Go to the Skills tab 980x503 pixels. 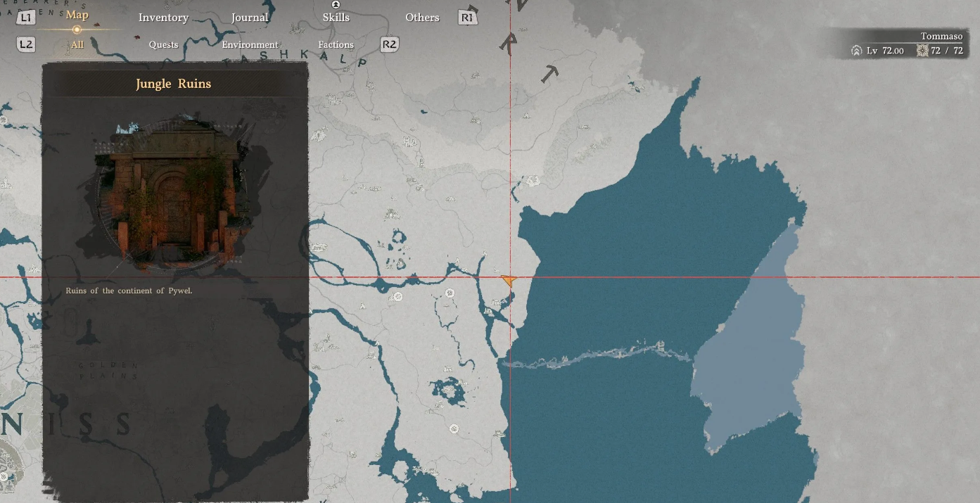[336, 18]
